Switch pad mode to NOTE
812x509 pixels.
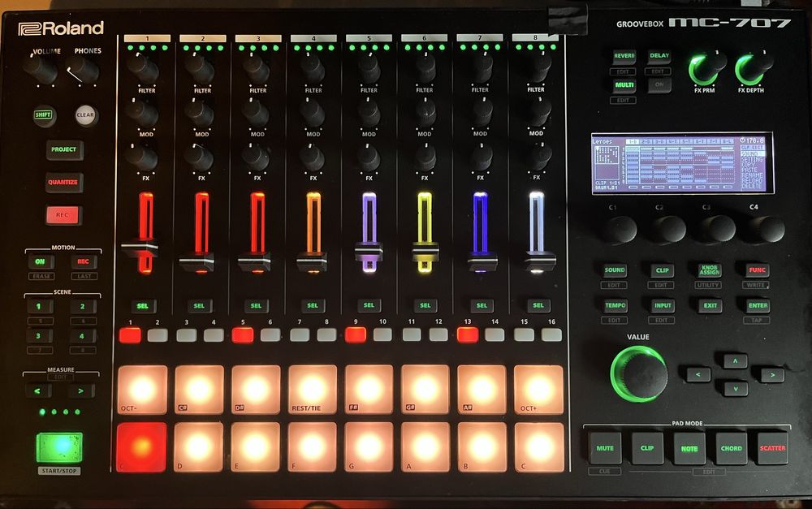coord(689,448)
